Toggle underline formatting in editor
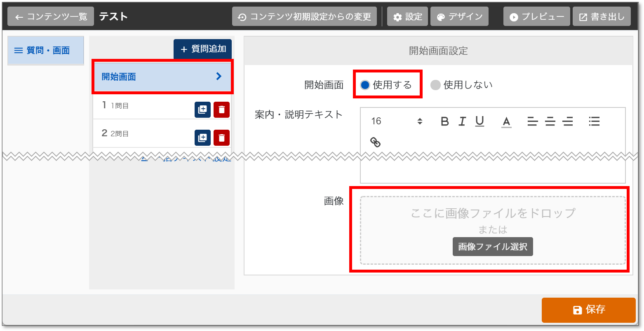 (x=479, y=121)
